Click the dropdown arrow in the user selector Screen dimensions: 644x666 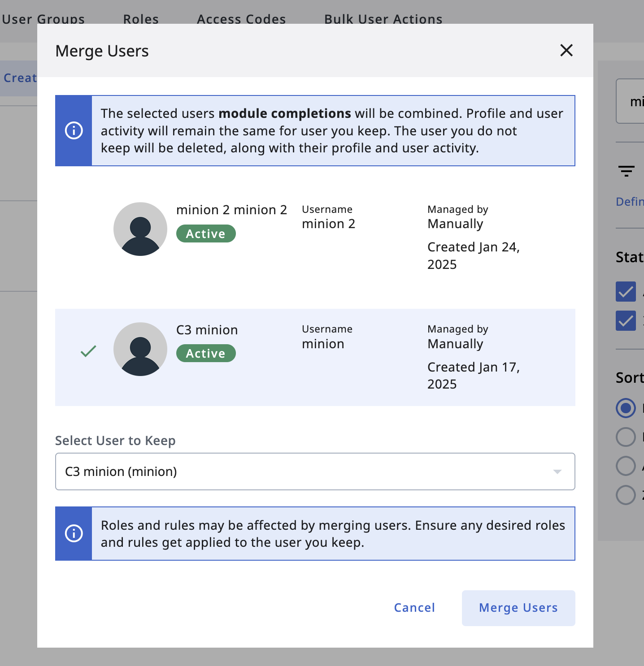tap(557, 471)
